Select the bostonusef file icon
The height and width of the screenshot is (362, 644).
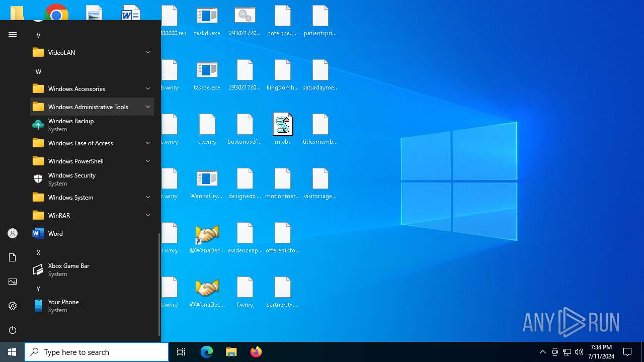(245, 130)
